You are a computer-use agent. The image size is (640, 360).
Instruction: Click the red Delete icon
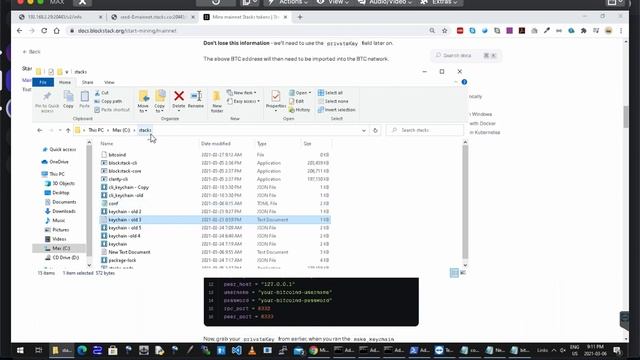point(179,96)
